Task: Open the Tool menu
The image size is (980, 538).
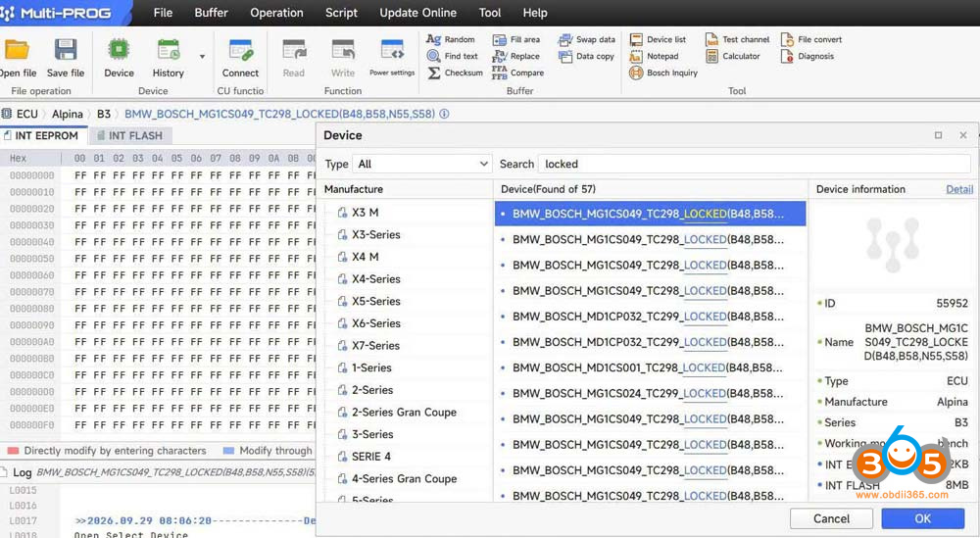Action: point(489,13)
